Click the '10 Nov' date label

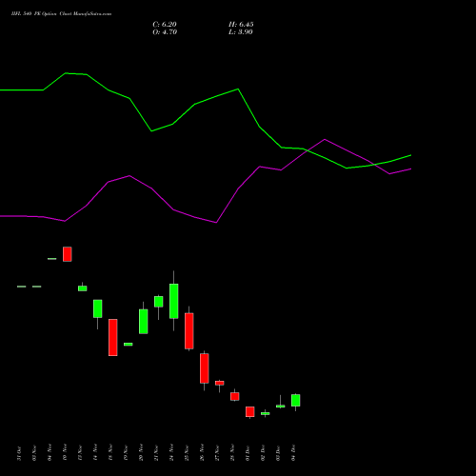click(x=66, y=453)
